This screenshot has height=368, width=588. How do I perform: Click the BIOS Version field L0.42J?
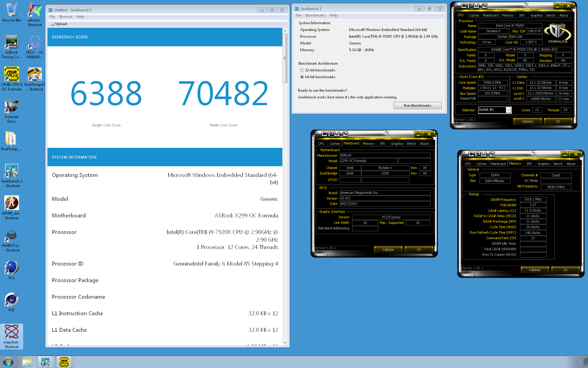pyautogui.click(x=385, y=198)
